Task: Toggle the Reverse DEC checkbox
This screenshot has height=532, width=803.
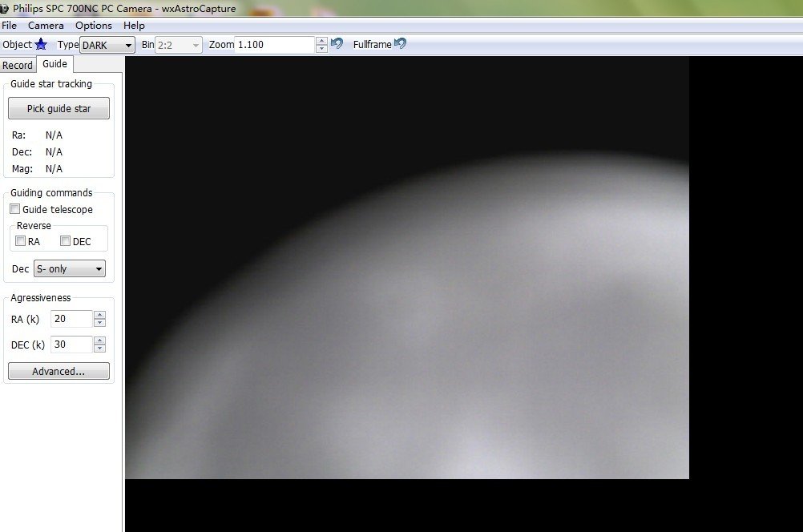Action: (65, 240)
